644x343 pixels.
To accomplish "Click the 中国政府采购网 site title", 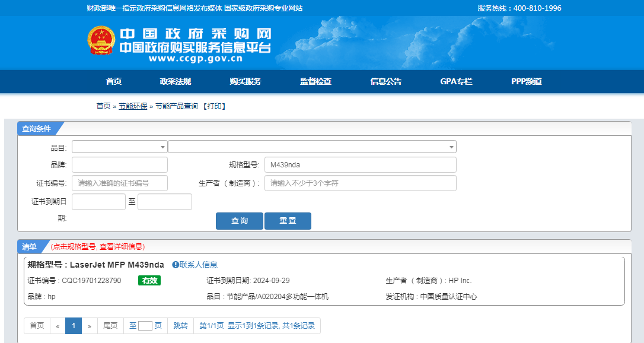I will point(196,34).
